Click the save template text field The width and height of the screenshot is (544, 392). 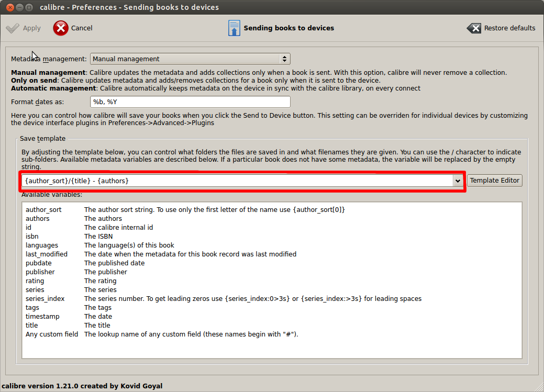pos(237,181)
